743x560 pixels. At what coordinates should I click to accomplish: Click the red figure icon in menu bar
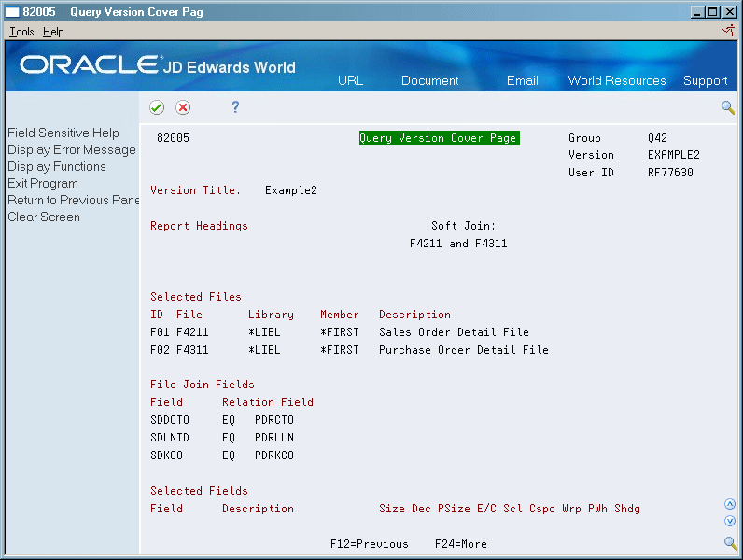[728, 31]
